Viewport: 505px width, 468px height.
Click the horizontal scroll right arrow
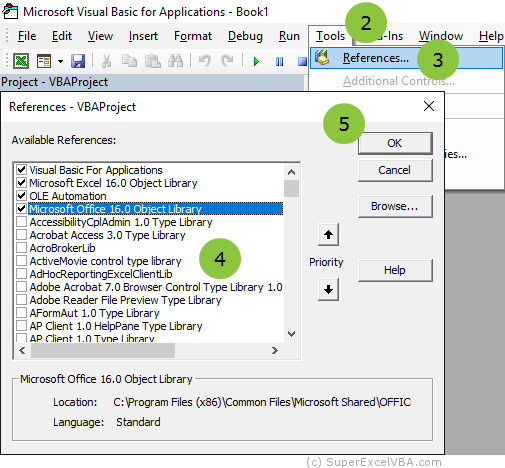[x=274, y=350]
